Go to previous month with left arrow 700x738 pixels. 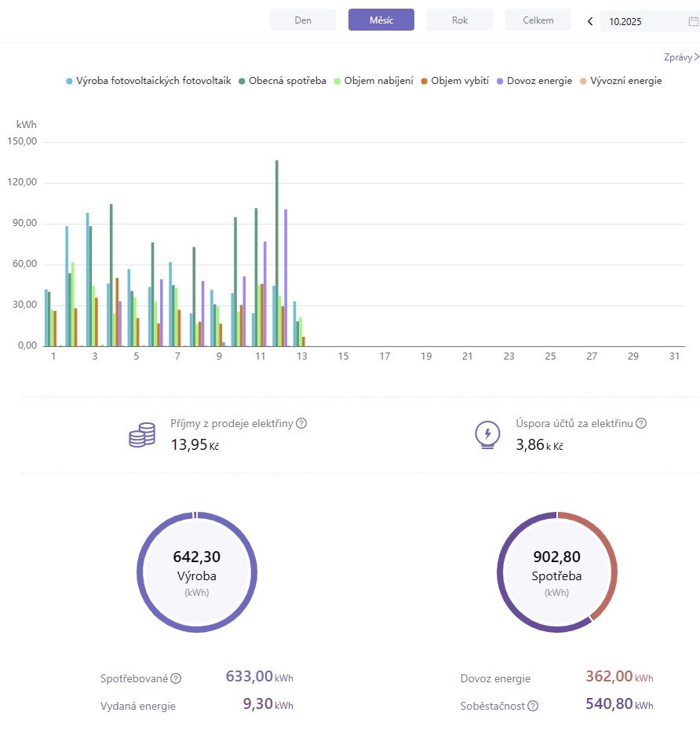[x=590, y=21]
